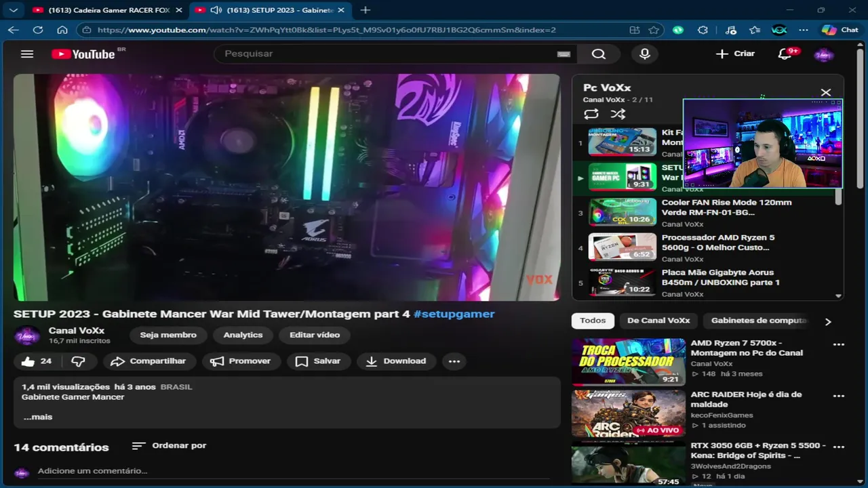Open split screen icon in address bar
Viewport: 868px width, 488px height.
635,30
